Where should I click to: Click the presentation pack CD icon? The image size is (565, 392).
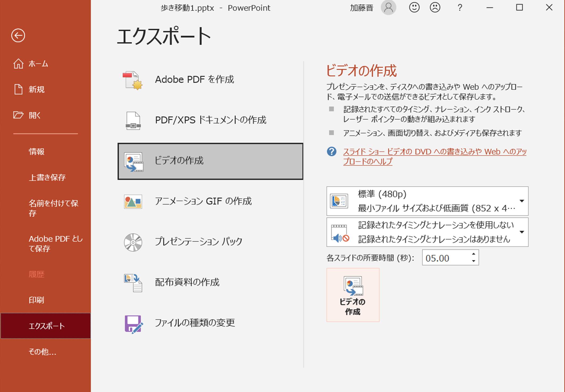coord(133,242)
